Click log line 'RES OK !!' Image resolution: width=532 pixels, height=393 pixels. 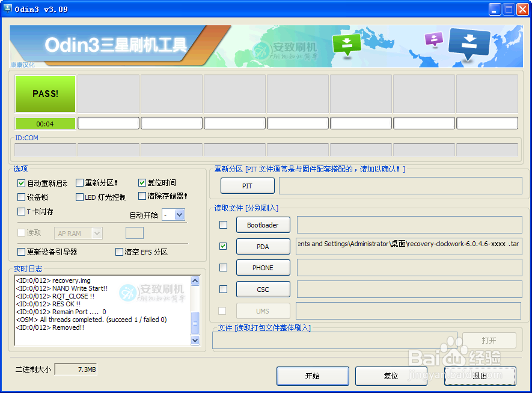(48, 304)
